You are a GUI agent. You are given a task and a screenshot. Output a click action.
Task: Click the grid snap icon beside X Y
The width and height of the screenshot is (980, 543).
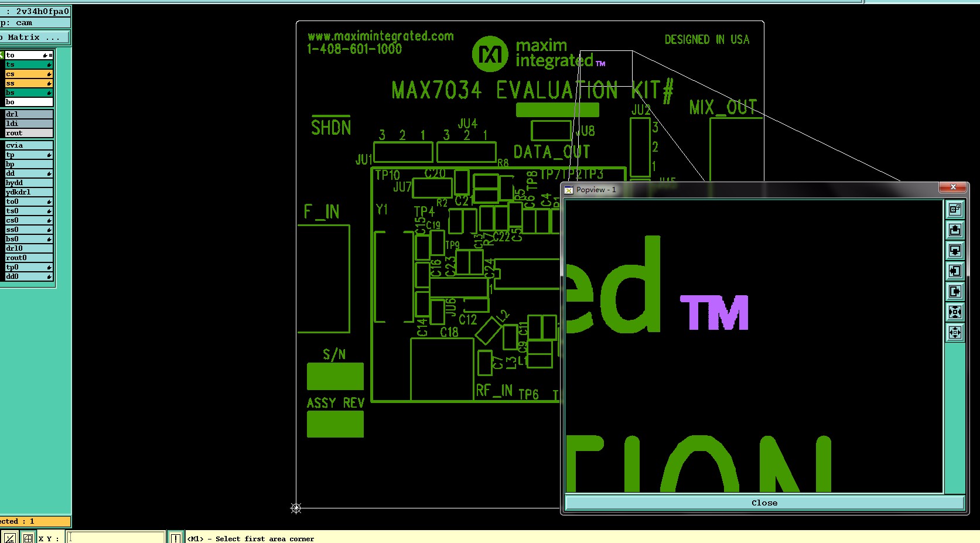[x=28, y=538]
